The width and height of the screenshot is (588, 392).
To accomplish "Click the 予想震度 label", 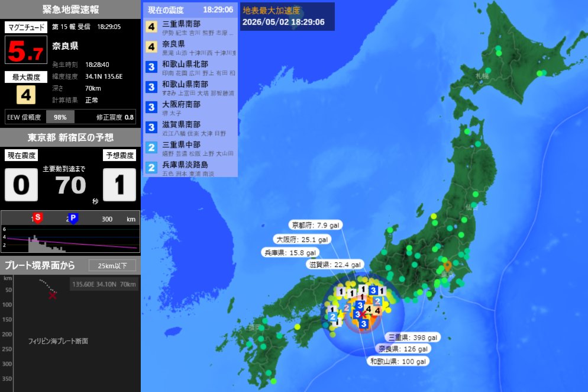I will (x=119, y=156).
